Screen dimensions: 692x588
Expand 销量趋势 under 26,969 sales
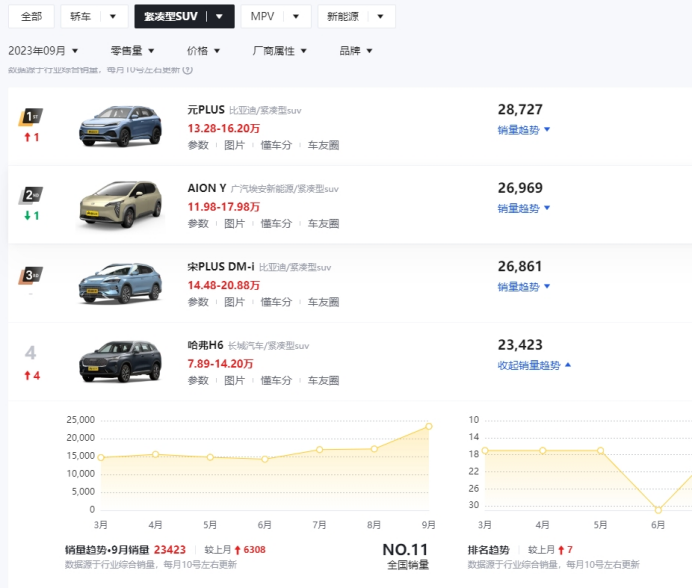[x=524, y=208]
